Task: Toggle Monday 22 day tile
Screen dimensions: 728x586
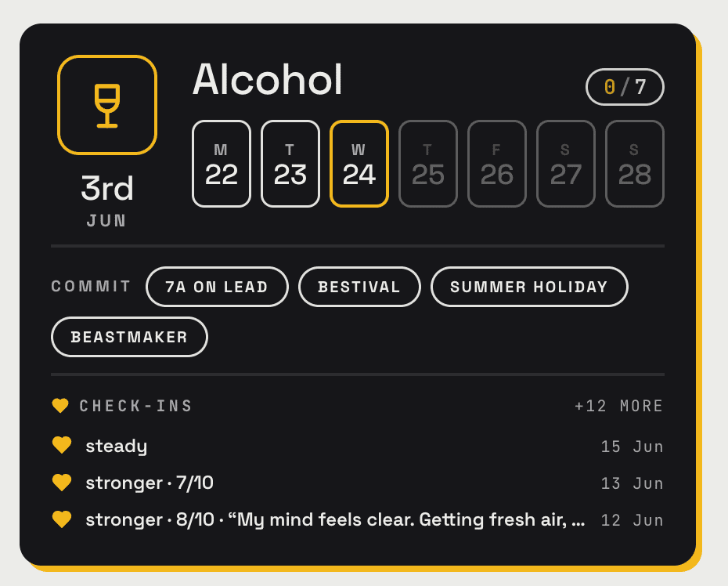Action: point(222,164)
